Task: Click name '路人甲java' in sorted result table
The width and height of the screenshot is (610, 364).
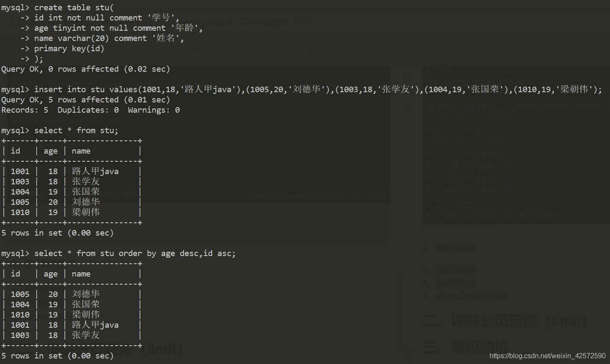Action: [x=95, y=325]
